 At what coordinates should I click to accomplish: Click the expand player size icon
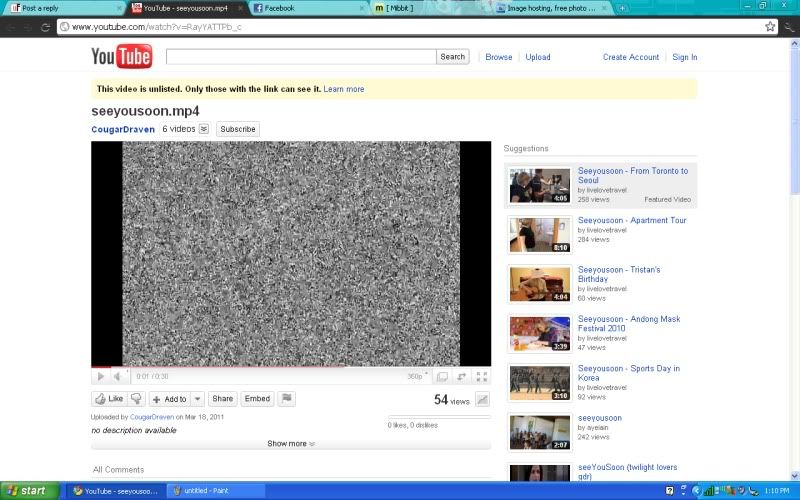[x=462, y=377]
